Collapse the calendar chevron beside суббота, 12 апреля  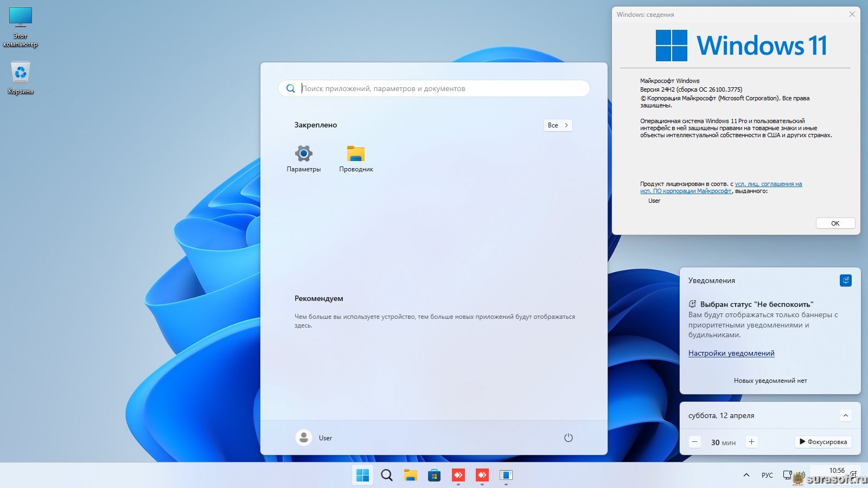[845, 415]
